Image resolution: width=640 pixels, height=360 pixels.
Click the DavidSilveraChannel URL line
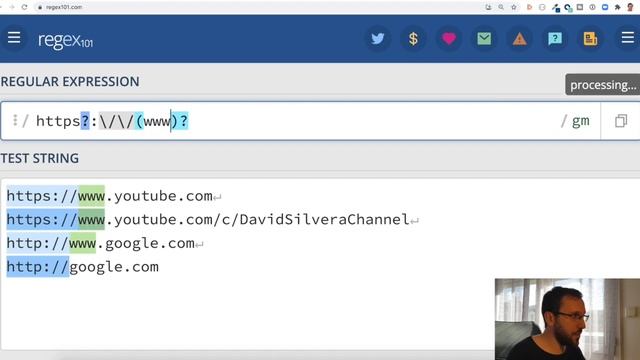coord(208,220)
